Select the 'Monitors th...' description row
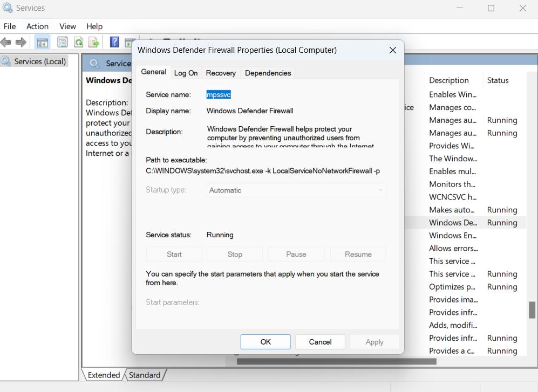The image size is (538, 392). tap(452, 184)
